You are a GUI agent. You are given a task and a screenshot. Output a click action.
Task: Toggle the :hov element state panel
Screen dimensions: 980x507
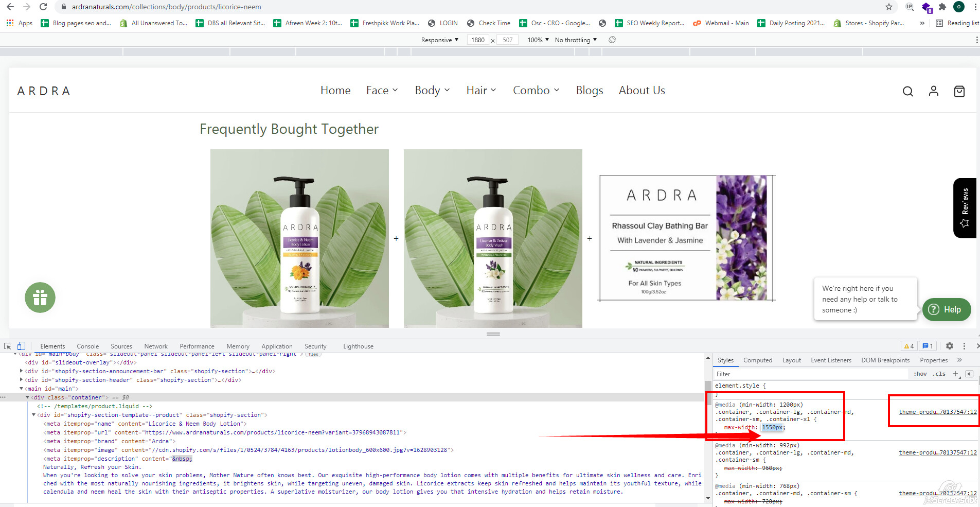tap(920, 374)
